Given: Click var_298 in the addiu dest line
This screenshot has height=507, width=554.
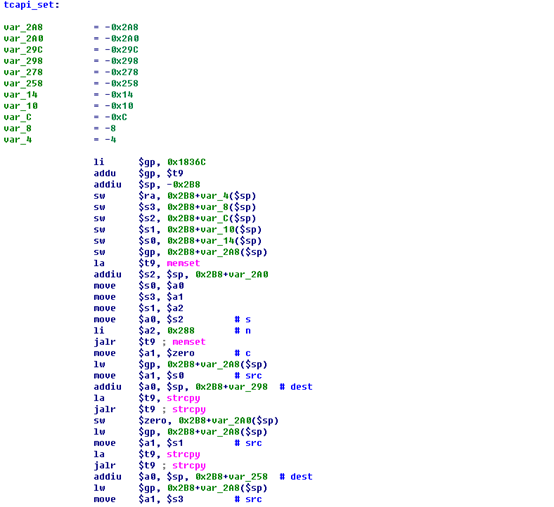Looking at the screenshot, I should [248, 387].
